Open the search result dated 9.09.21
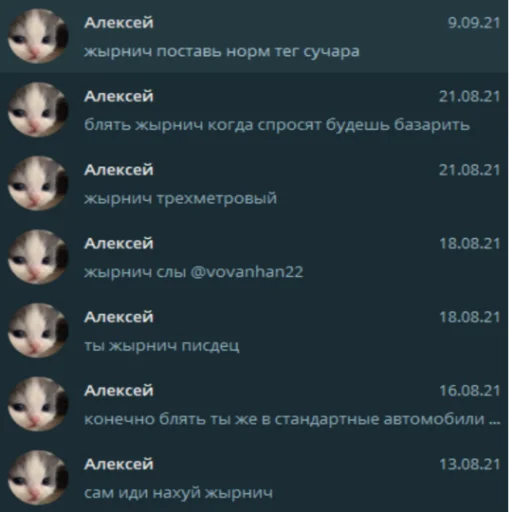The width and height of the screenshot is (512, 512). [254, 36]
